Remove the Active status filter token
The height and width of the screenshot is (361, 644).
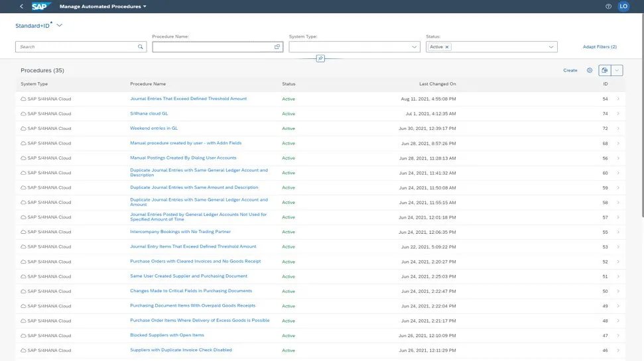(447, 47)
